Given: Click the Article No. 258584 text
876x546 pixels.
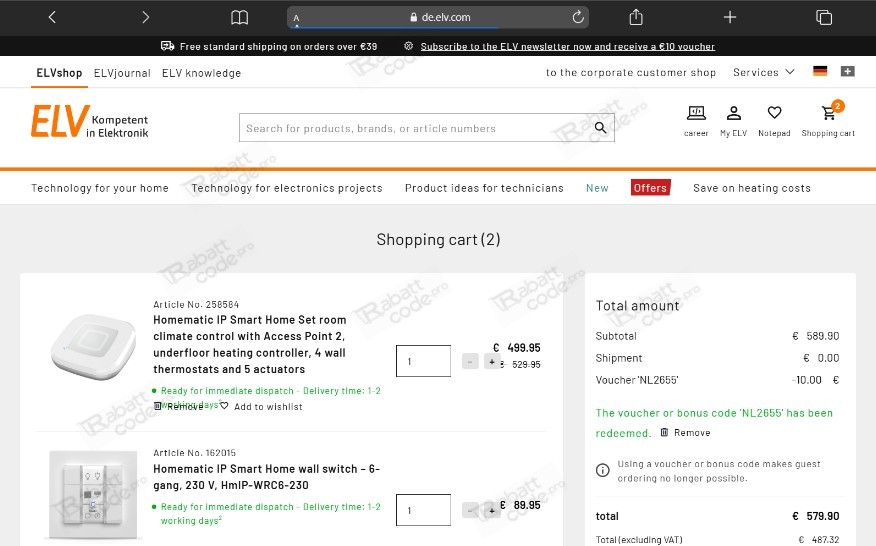Looking at the screenshot, I should [196, 305].
